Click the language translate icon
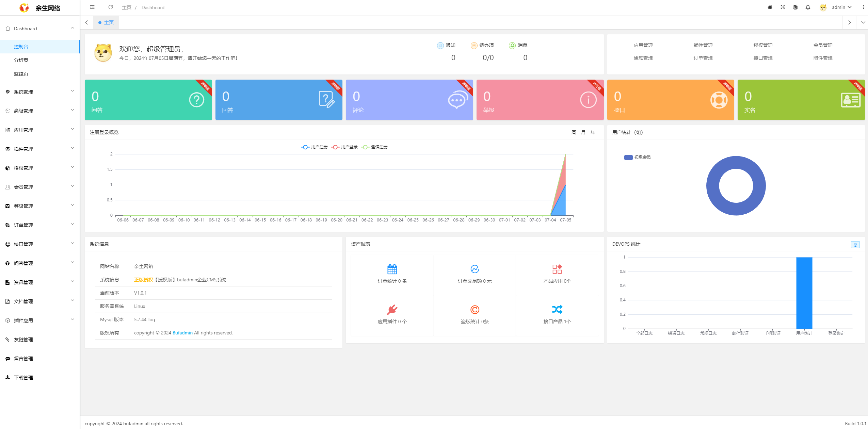Image resolution: width=868 pixels, height=429 pixels. pos(795,7)
